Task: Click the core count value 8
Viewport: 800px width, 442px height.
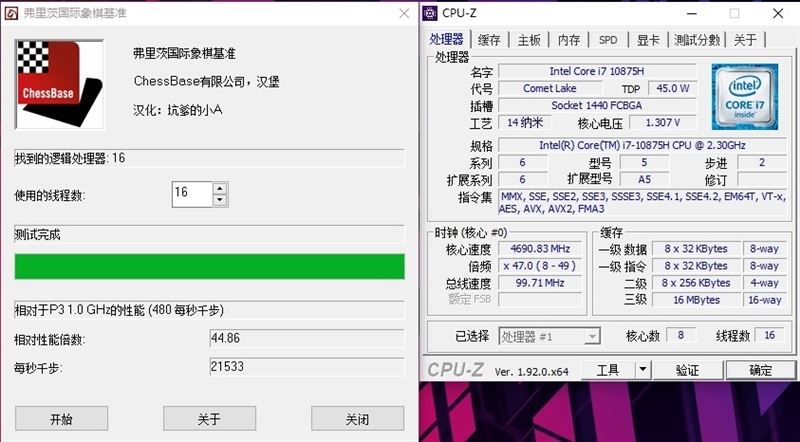Action: point(681,335)
